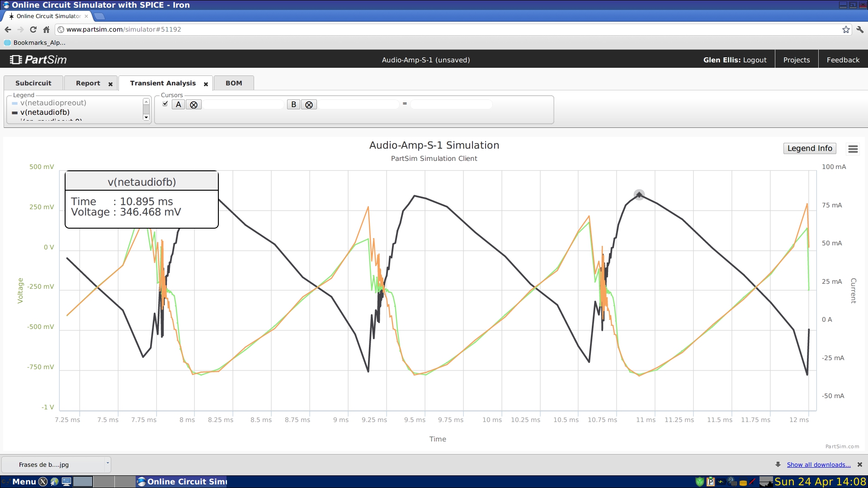Click the cursor difference result field

pyautogui.click(x=451, y=104)
